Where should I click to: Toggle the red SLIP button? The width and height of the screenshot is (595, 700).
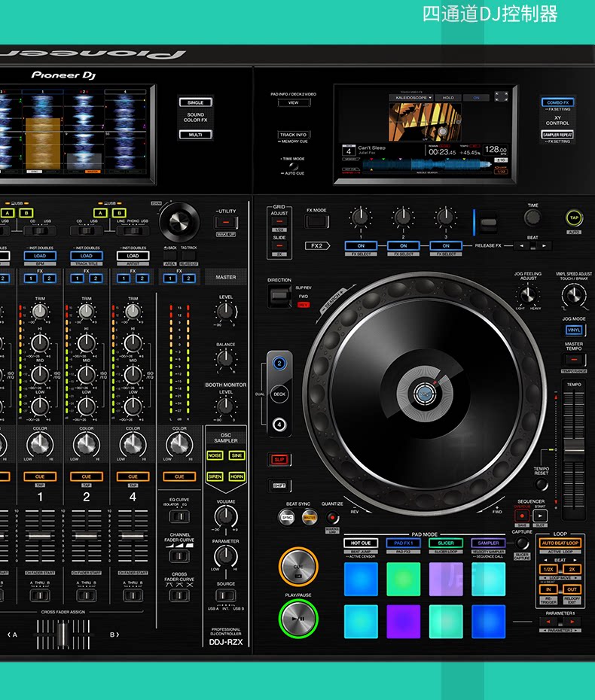279,459
